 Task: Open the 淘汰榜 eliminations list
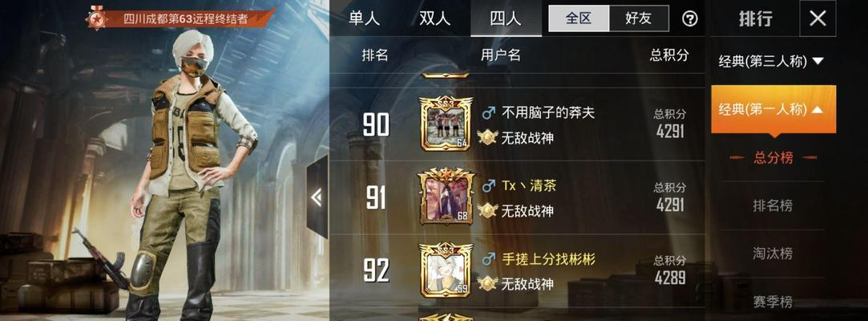click(773, 254)
